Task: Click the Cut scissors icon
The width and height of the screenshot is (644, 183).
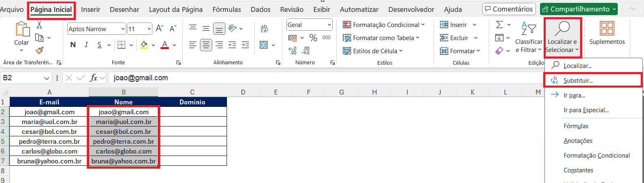Action: (x=39, y=25)
